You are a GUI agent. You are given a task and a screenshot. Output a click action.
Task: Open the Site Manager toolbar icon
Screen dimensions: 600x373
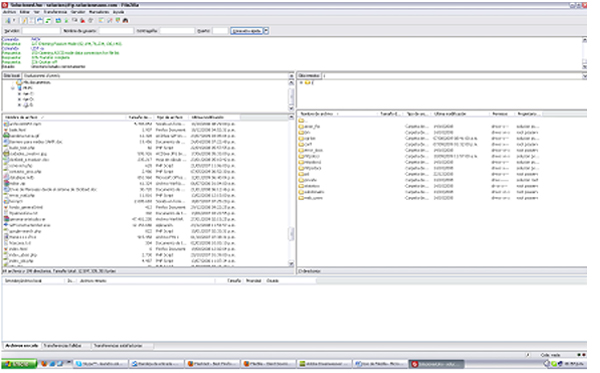(8, 20)
